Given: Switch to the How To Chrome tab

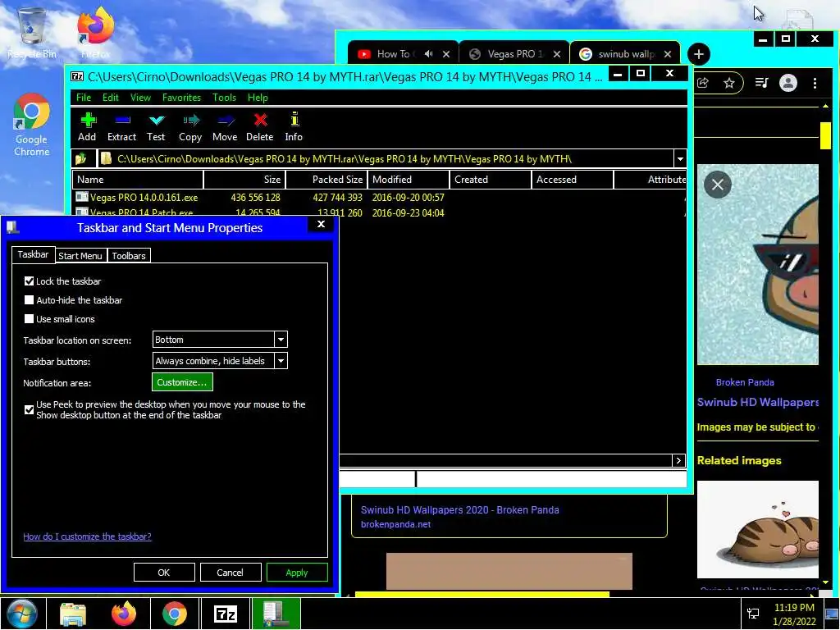Looking at the screenshot, I should coord(393,53).
